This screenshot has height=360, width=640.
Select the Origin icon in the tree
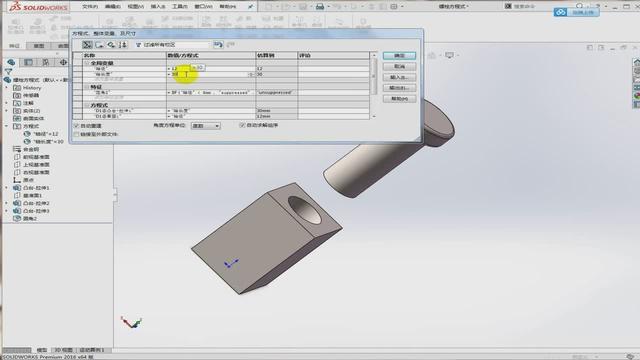(17, 180)
